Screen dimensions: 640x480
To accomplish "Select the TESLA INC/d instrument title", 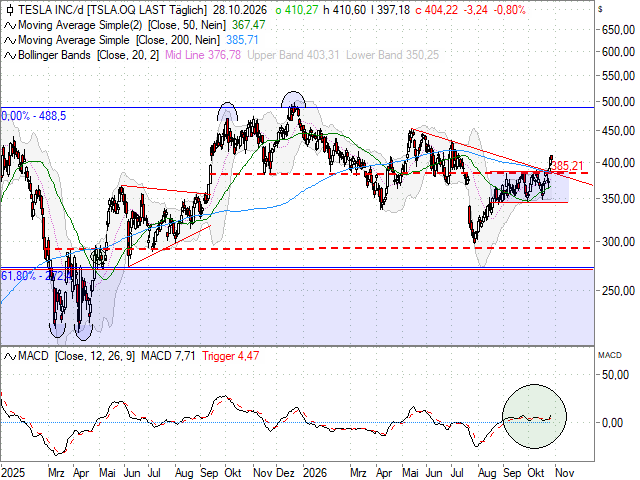I will click(x=51, y=10).
